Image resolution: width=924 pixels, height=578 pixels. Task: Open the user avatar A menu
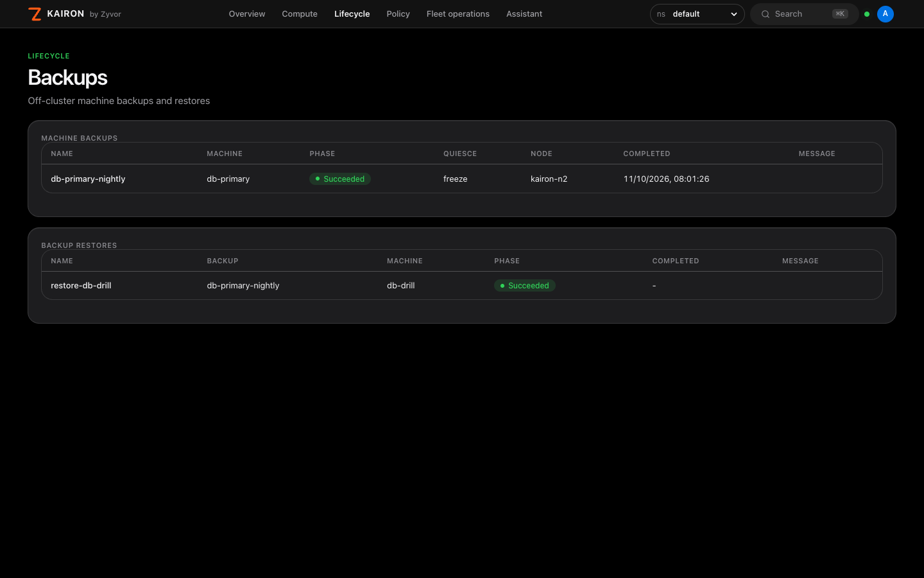pyautogui.click(x=886, y=14)
